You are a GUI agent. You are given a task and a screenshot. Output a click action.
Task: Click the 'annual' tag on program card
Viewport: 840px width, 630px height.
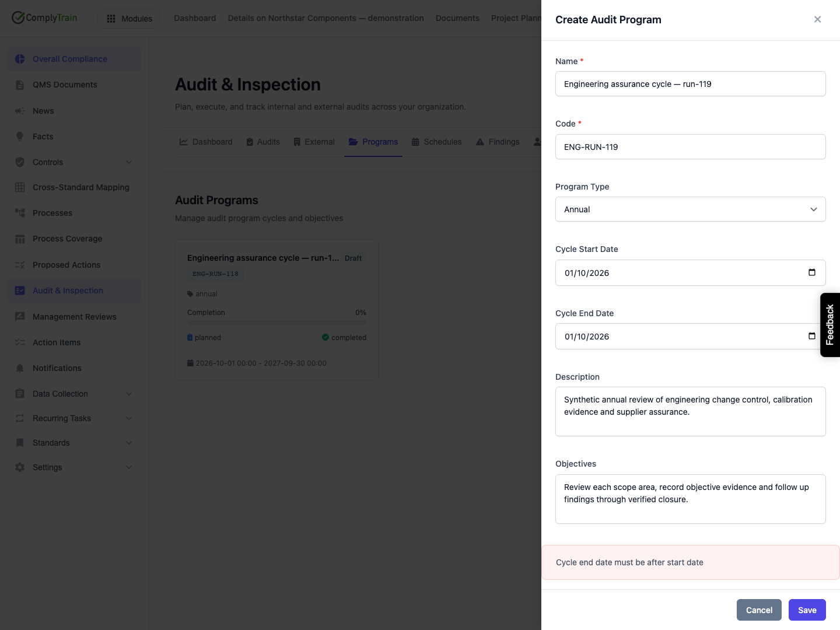point(202,294)
